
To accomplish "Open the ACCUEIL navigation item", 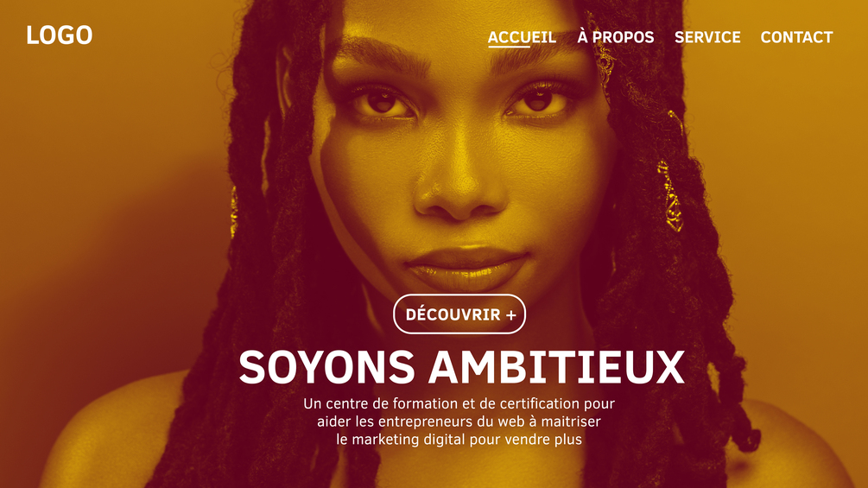I will (522, 37).
